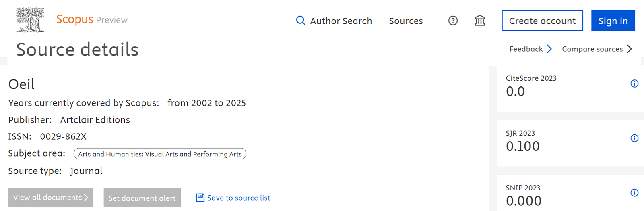This screenshot has width=644, height=211.
Task: Click the Sign in button
Action: [x=613, y=21]
